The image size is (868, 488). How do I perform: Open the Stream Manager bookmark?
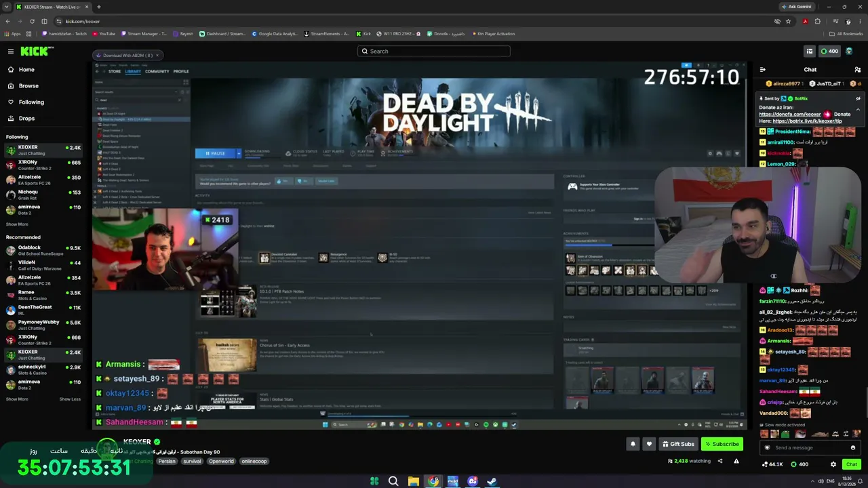[x=143, y=34]
